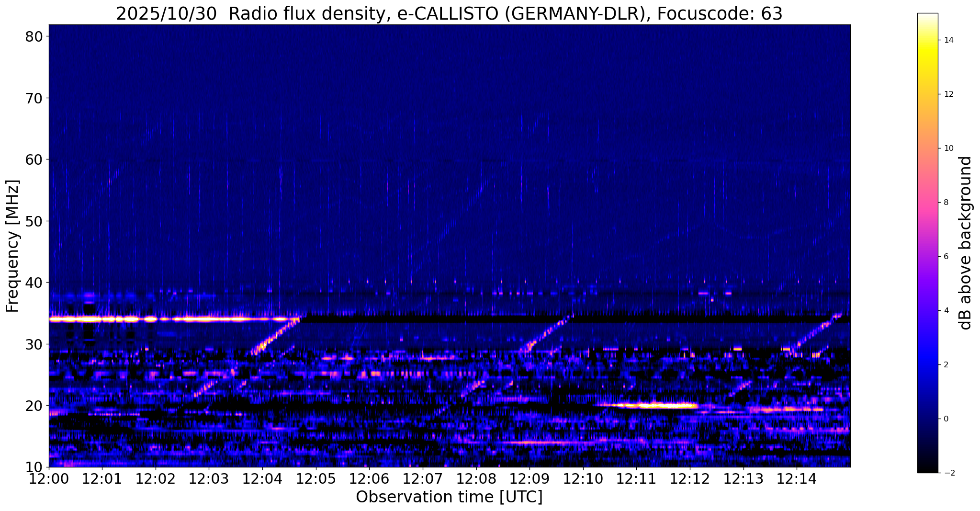Click the 30 MHz frequency tick label
The image size is (980, 511).
coord(34,344)
